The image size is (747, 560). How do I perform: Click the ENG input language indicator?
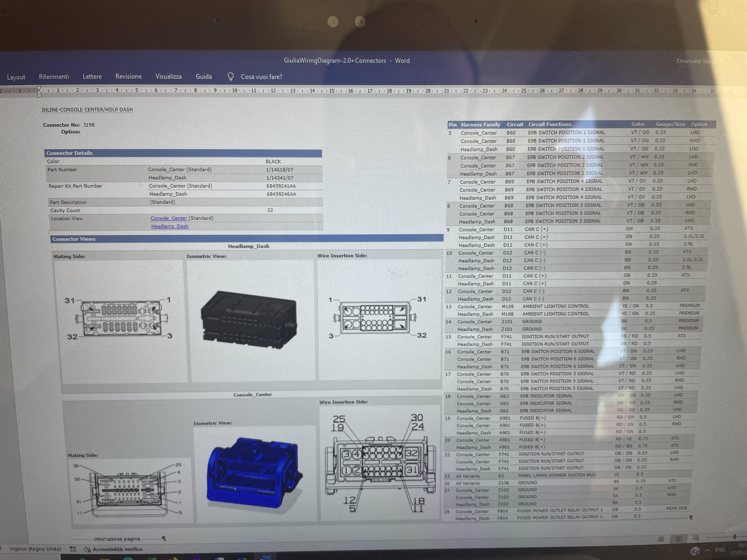720,549
